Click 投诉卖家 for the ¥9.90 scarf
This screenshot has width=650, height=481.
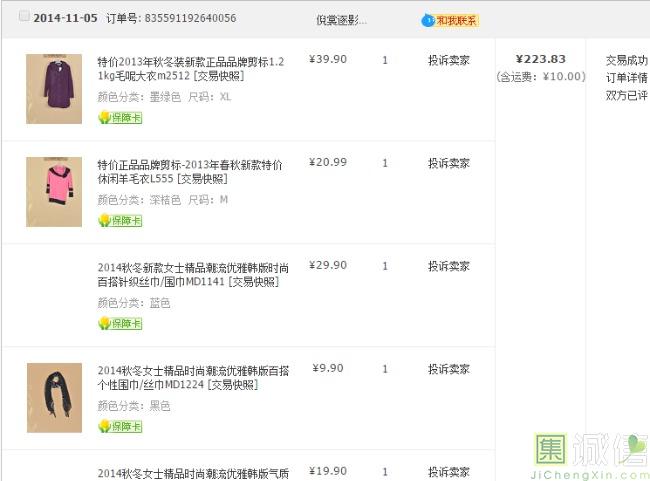coord(449,369)
